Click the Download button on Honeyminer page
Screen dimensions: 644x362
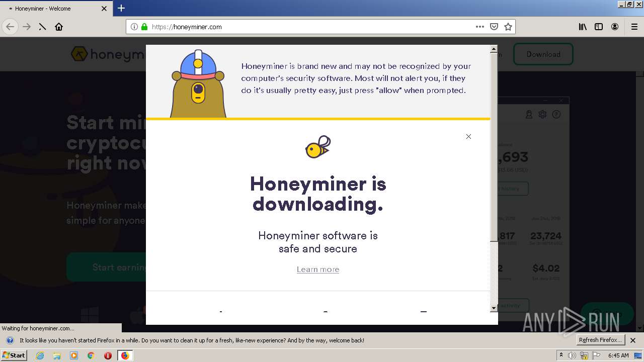543,54
